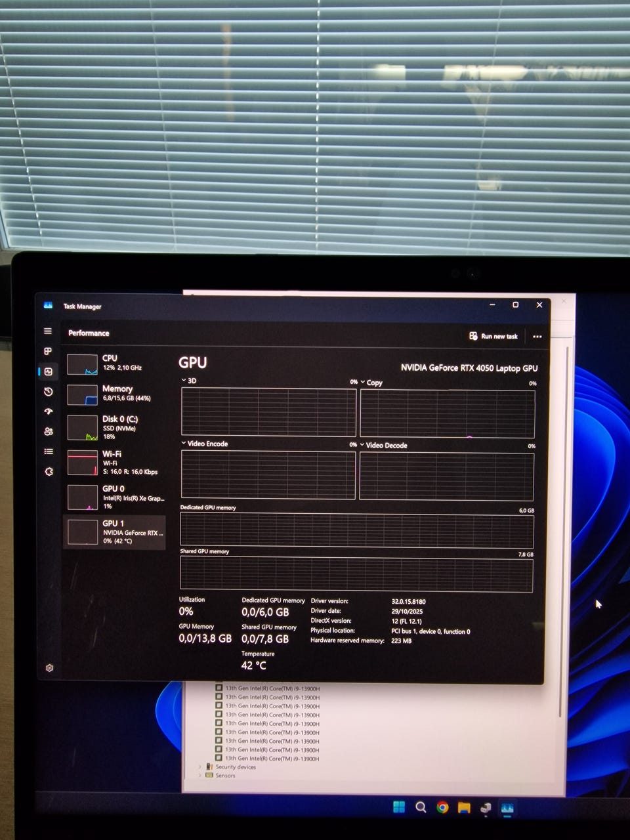Screen dimensions: 630x840
Task: Open the App history icon in sidebar
Action: [x=48, y=391]
